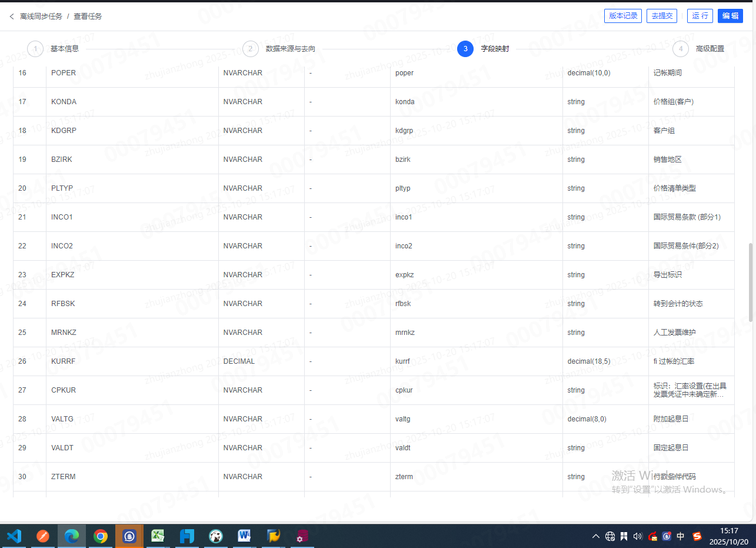This screenshot has height=548, width=756.
Task: Switch to Microsoft Edge in taskbar
Action: [72, 536]
